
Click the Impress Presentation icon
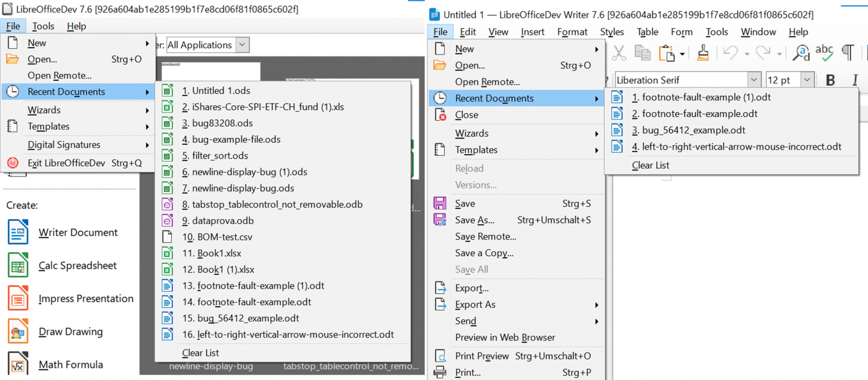pyautogui.click(x=18, y=299)
